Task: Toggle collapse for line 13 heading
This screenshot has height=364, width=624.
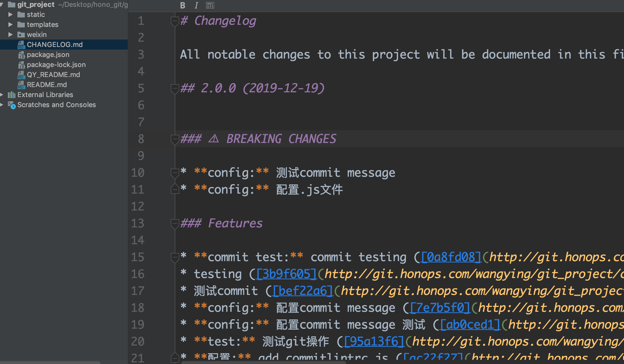Action: [x=175, y=223]
